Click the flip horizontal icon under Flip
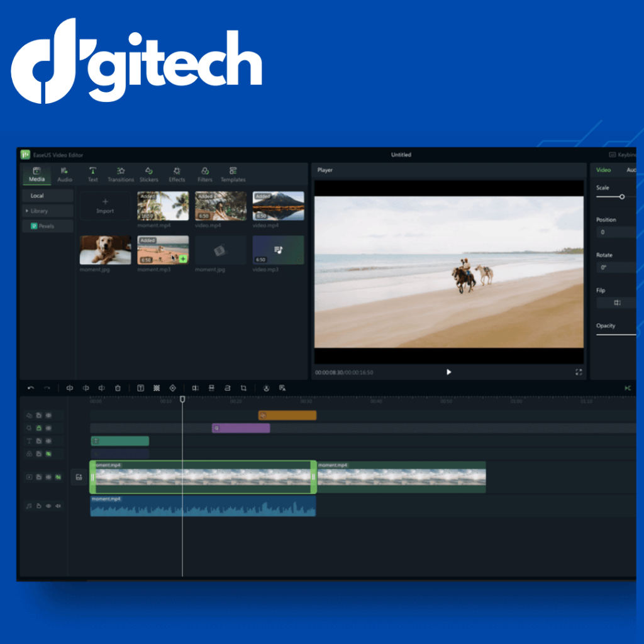644x644 pixels. tap(617, 303)
